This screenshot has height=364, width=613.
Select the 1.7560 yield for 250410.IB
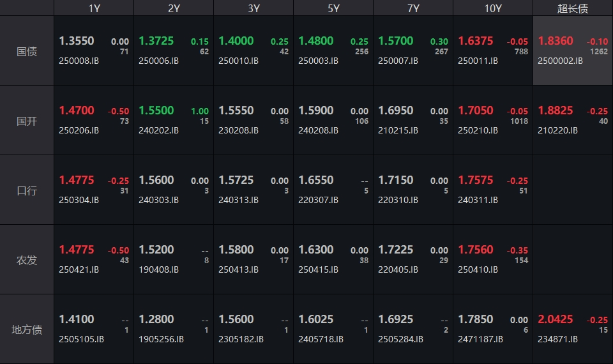tap(476, 250)
